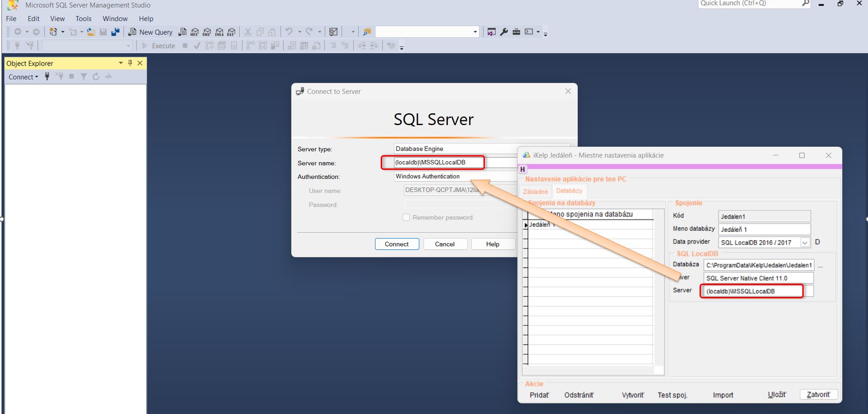Click the Meno databázy input field

pyautogui.click(x=764, y=229)
